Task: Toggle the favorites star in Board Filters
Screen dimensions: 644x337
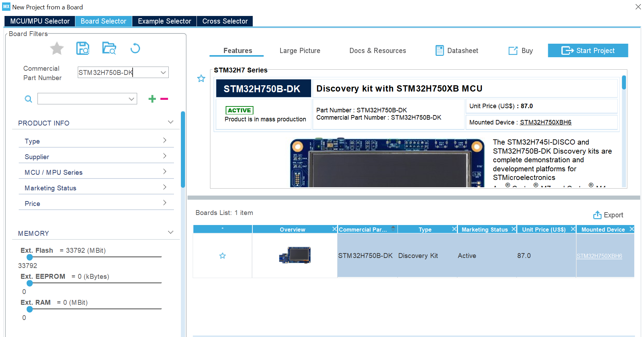Action: (x=57, y=49)
